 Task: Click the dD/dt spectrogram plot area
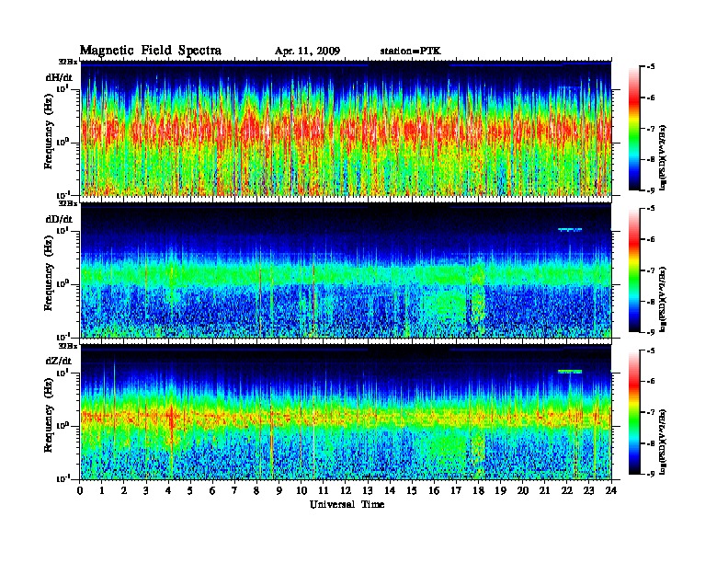pos(346,270)
